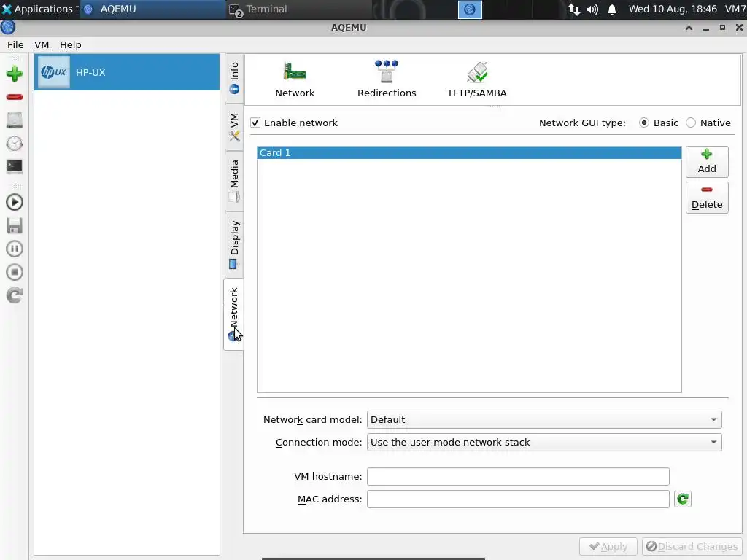Open the notifications bell icon
This screenshot has width=747, height=560.
[x=612, y=9]
